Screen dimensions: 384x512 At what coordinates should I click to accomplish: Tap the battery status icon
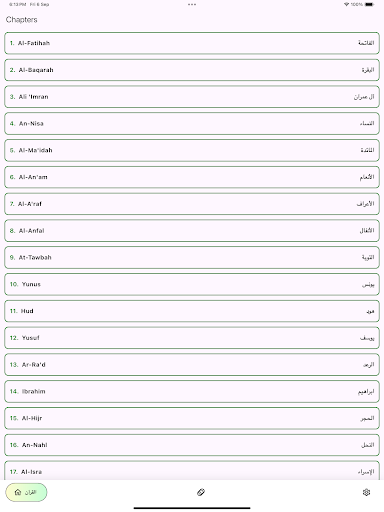point(370,4)
